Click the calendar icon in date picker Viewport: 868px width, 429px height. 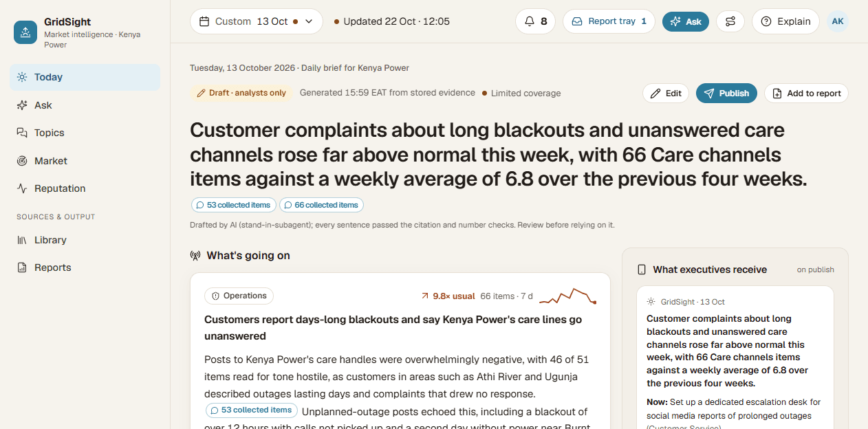click(204, 21)
